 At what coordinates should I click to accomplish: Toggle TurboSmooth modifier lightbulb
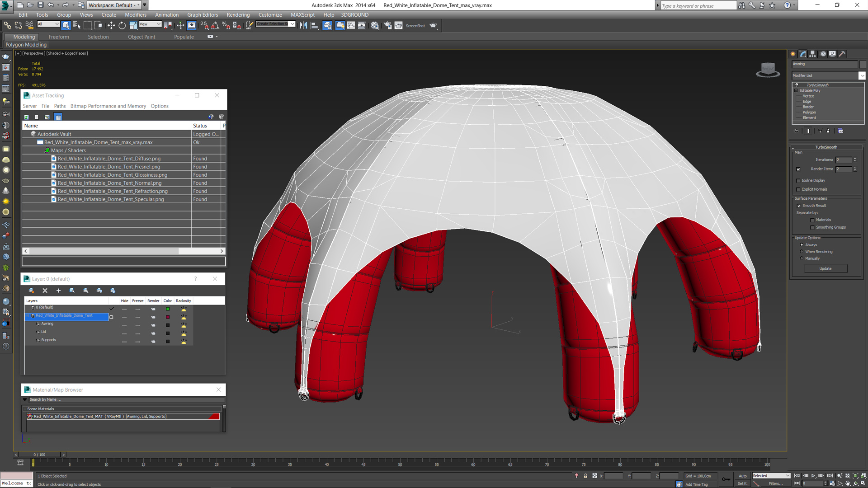point(797,85)
